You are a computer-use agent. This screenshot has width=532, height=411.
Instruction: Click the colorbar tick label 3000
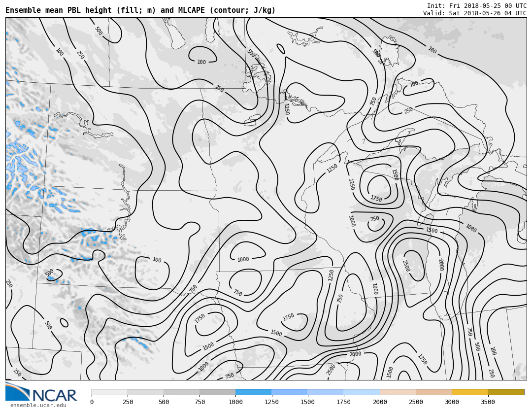point(452,402)
